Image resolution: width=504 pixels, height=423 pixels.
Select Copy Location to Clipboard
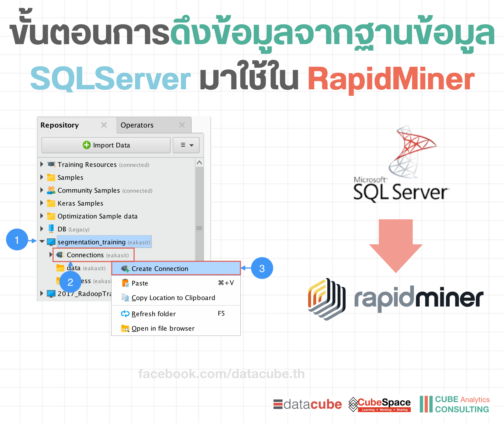(176, 298)
